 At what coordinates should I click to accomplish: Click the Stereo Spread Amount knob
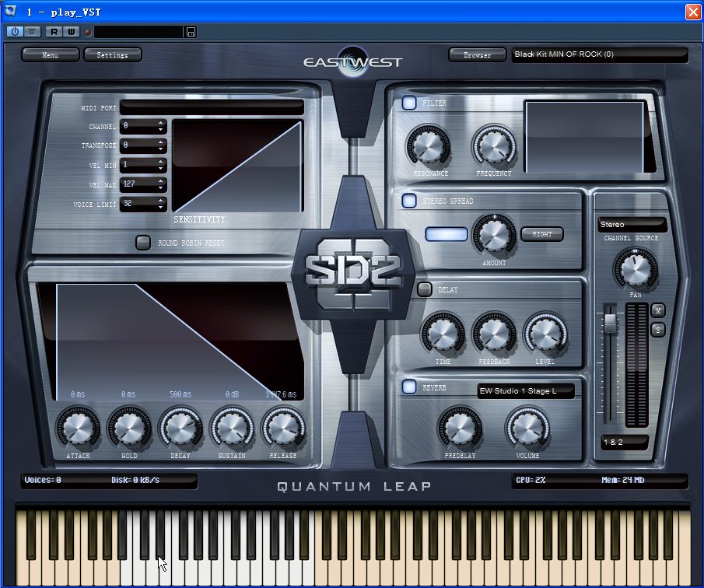(494, 235)
